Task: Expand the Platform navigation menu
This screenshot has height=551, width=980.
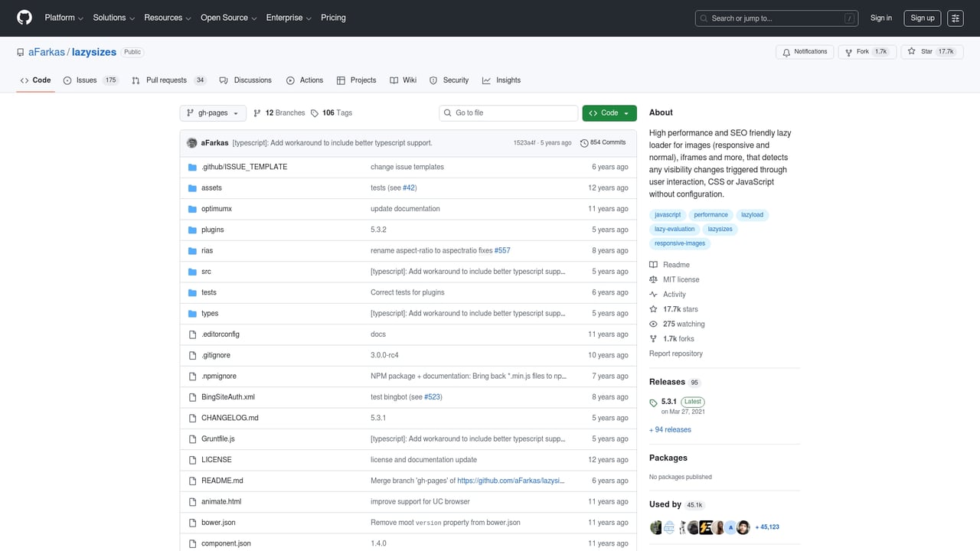Action: coord(64,18)
